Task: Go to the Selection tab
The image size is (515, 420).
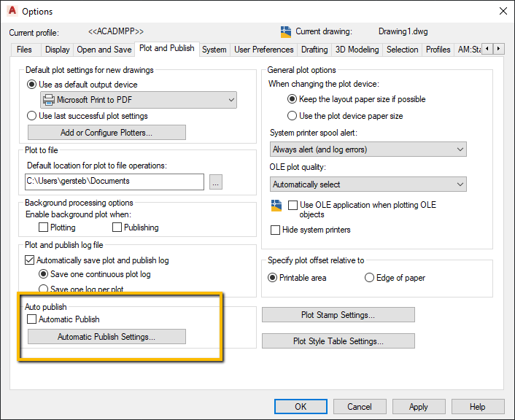Action: [403, 50]
